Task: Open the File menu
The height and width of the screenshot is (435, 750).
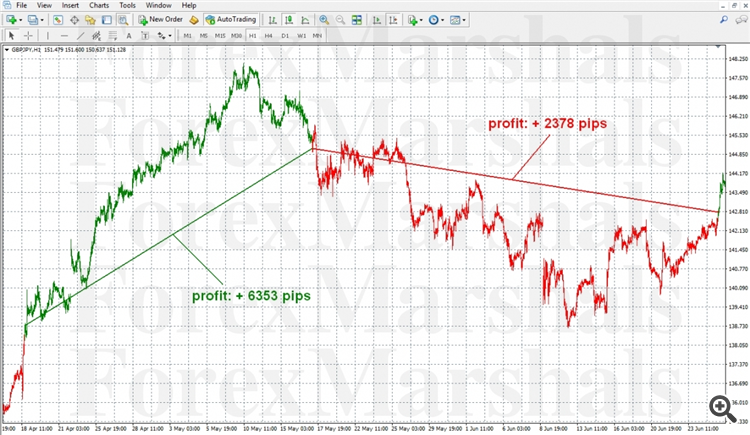Action: [22, 5]
